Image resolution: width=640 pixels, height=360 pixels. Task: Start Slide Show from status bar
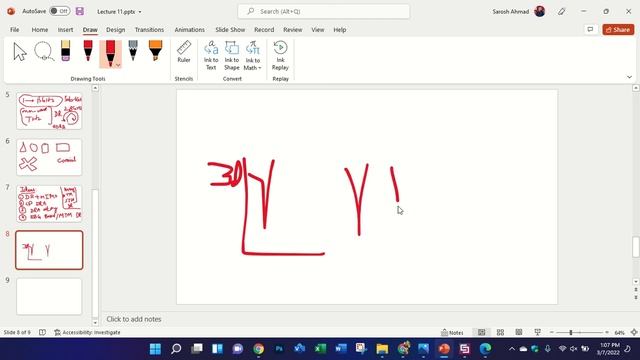538,332
